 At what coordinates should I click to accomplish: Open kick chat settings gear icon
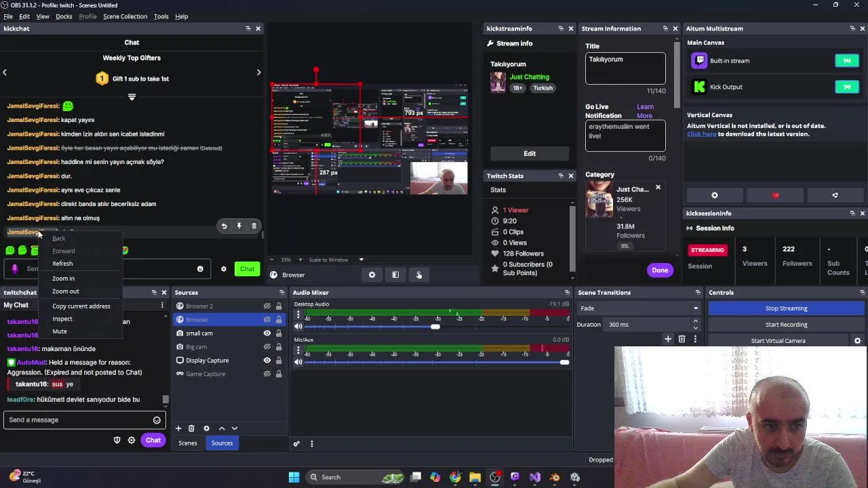(223, 269)
